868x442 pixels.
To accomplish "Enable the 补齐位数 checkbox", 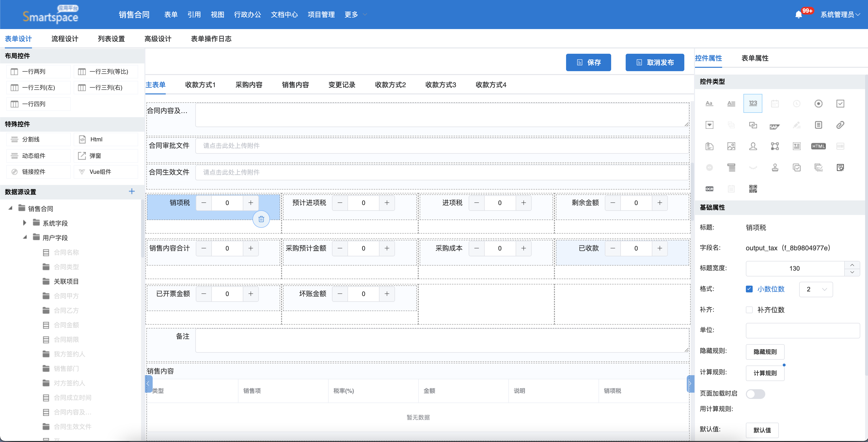I will coord(749,310).
